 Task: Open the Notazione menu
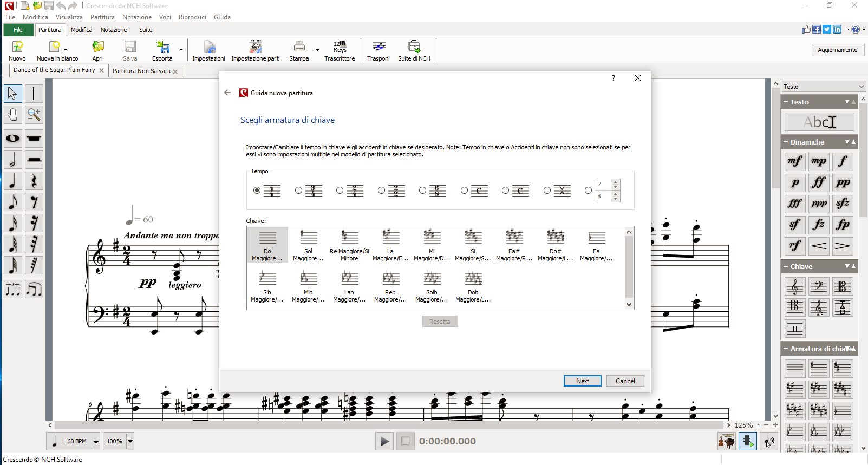click(137, 17)
